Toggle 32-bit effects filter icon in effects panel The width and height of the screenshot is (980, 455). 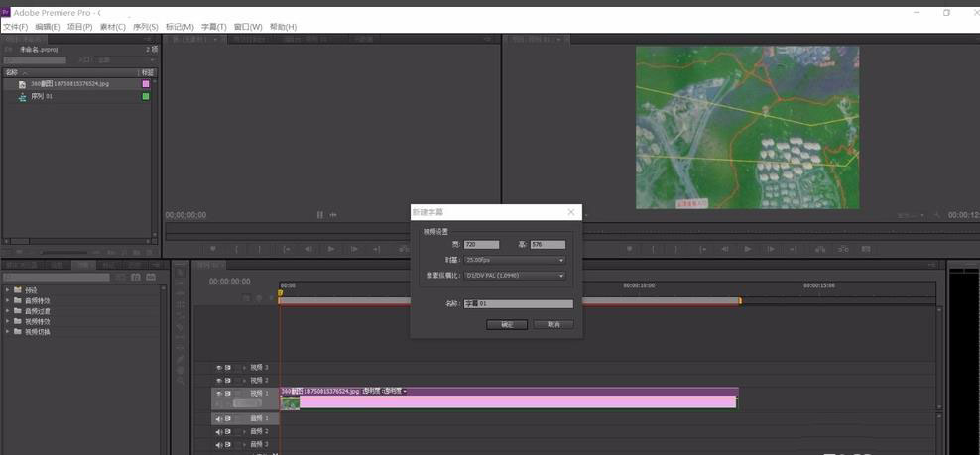pos(136,277)
